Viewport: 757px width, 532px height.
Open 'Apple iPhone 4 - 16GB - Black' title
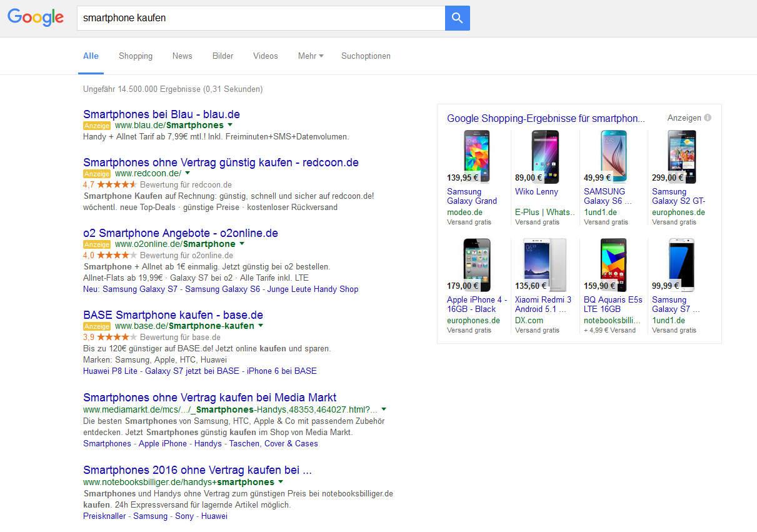[477, 304]
